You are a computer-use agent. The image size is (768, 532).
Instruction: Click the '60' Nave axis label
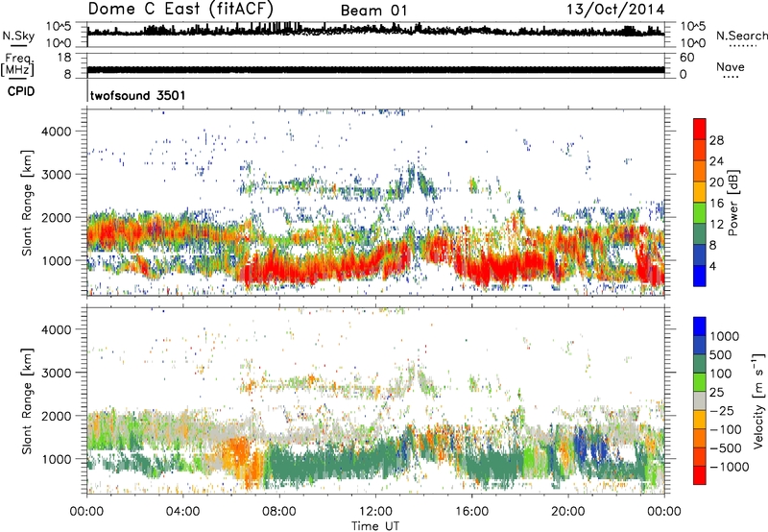click(686, 58)
